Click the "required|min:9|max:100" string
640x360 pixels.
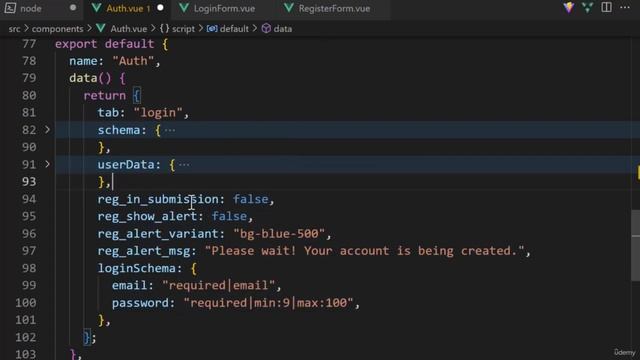pyautogui.click(x=268, y=303)
